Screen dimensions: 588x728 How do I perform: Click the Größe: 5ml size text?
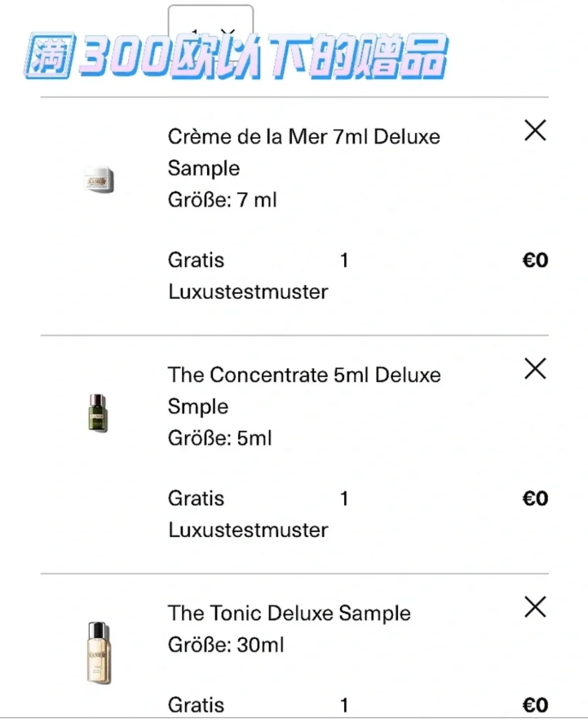tap(220, 438)
